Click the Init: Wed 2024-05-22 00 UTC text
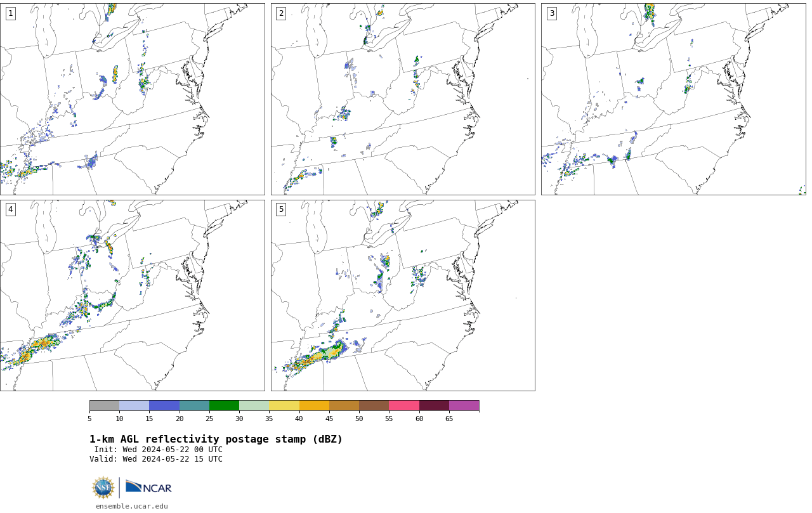The image size is (812, 513). click(x=159, y=450)
